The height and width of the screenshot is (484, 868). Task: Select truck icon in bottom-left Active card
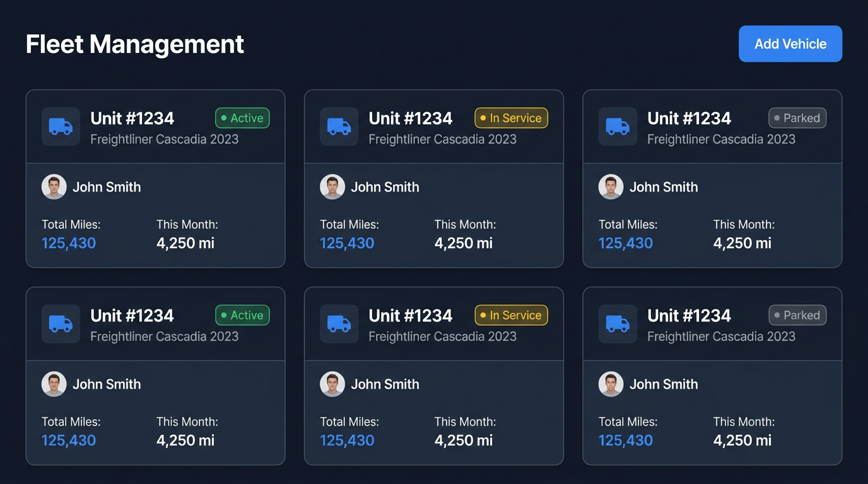pos(61,324)
